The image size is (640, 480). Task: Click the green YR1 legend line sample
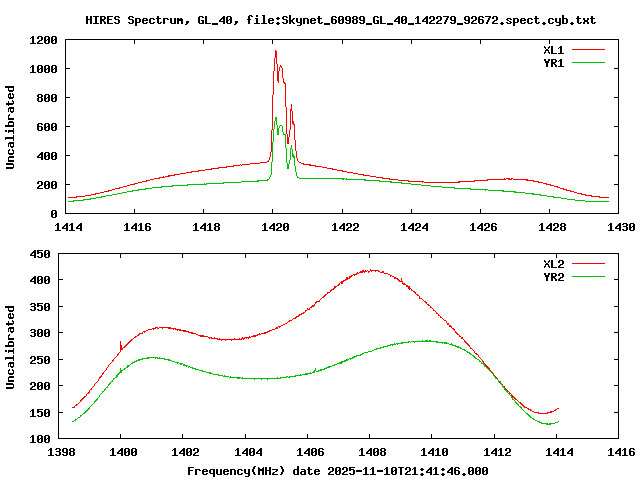589,62
